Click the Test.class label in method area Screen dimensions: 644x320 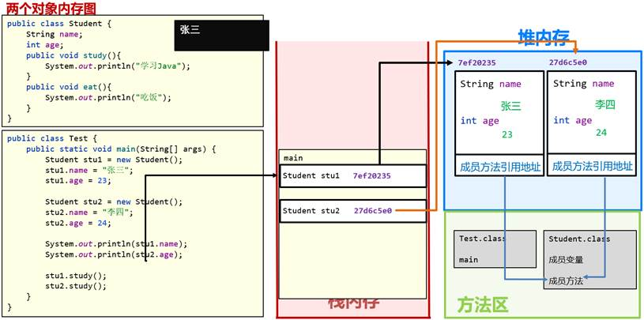pos(483,239)
